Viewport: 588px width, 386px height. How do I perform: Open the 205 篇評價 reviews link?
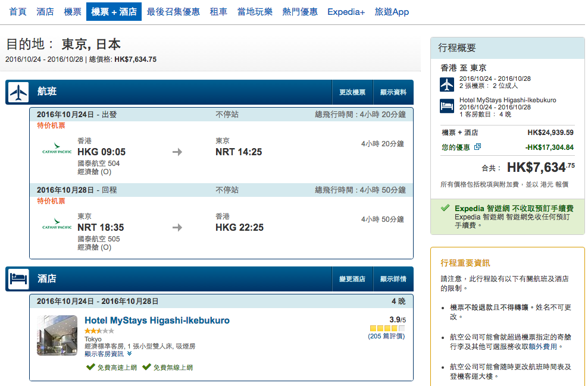pyautogui.click(x=386, y=336)
